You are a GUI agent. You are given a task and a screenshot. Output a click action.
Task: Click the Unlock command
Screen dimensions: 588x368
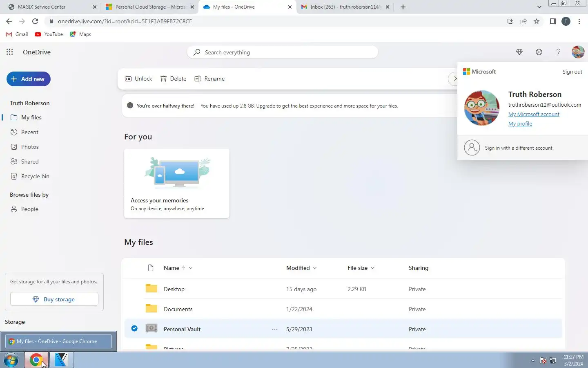click(138, 79)
